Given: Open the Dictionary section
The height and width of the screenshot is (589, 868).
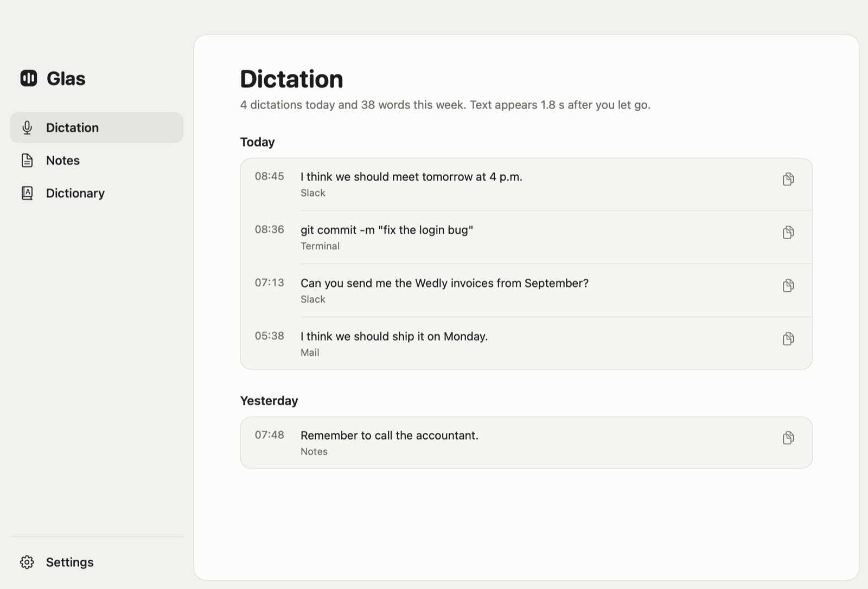Looking at the screenshot, I should tap(97, 193).
